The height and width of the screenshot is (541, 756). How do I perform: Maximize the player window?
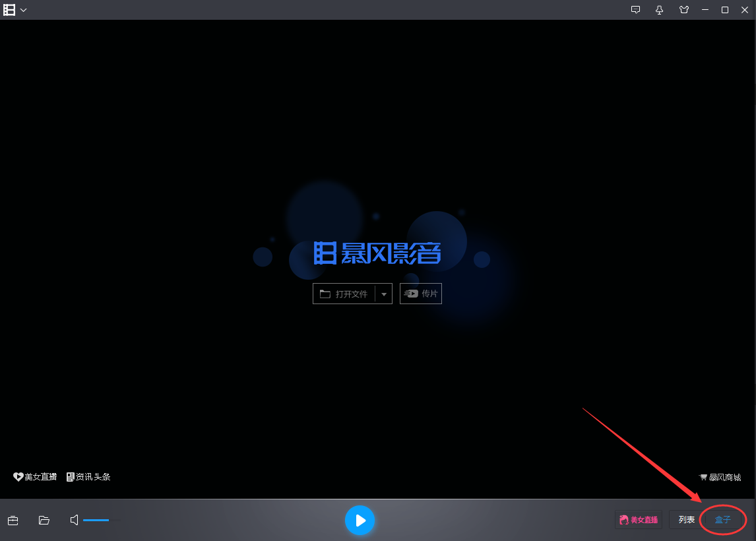coord(724,10)
